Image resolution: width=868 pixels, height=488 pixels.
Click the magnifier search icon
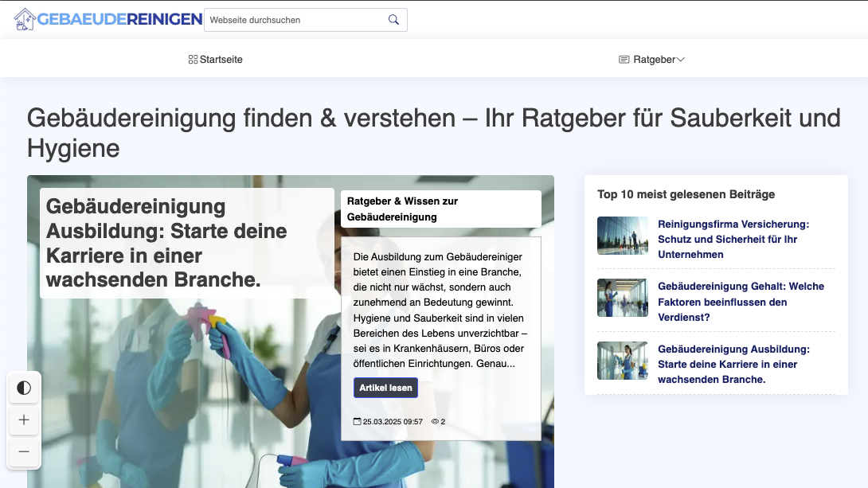click(393, 19)
